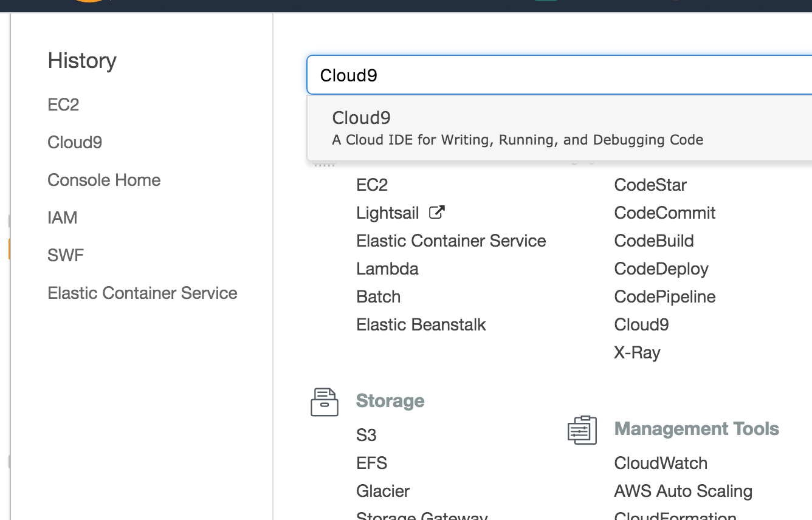Open Elastic Container Service from History
This screenshot has height=520, width=812.
tap(142, 293)
